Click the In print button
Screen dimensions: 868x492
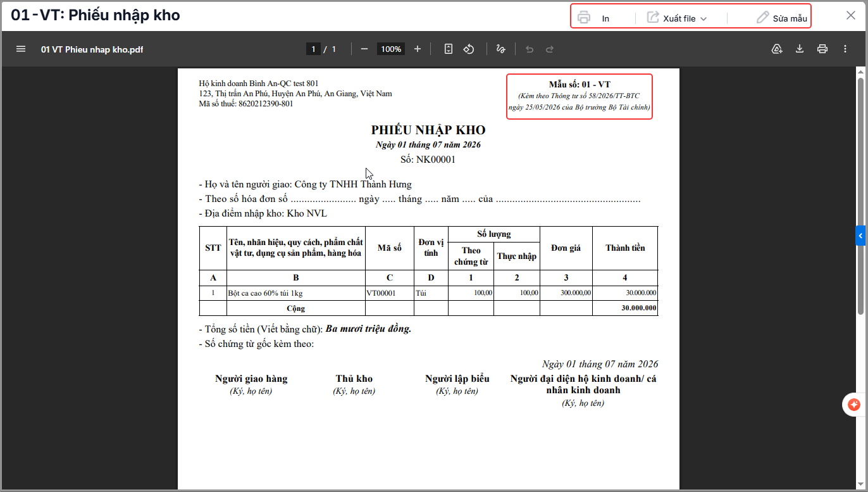pyautogui.click(x=593, y=18)
